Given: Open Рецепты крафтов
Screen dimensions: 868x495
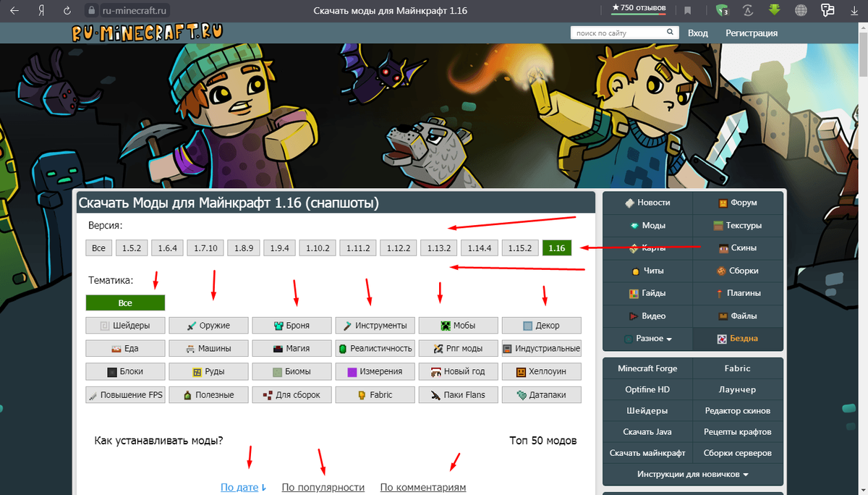Looking at the screenshot, I should [x=738, y=431].
